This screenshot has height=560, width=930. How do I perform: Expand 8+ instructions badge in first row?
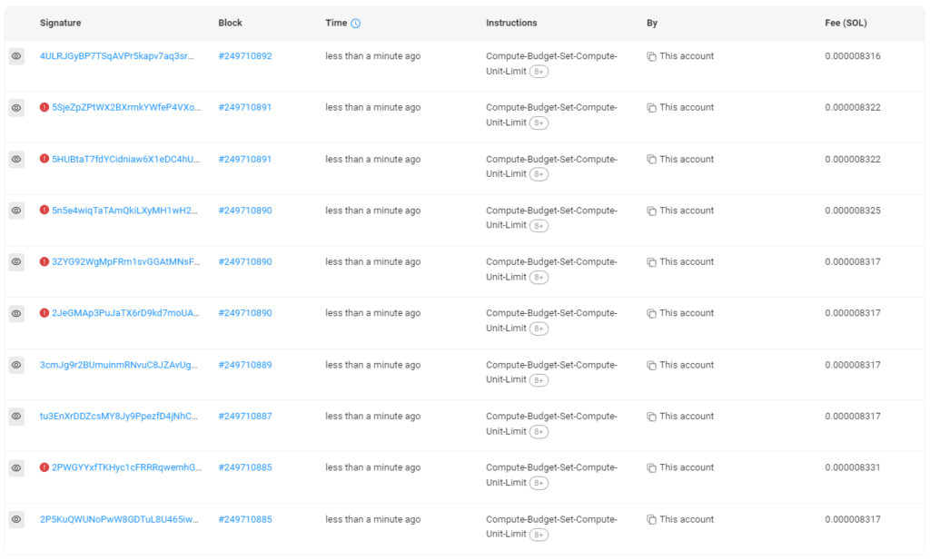pyautogui.click(x=539, y=72)
